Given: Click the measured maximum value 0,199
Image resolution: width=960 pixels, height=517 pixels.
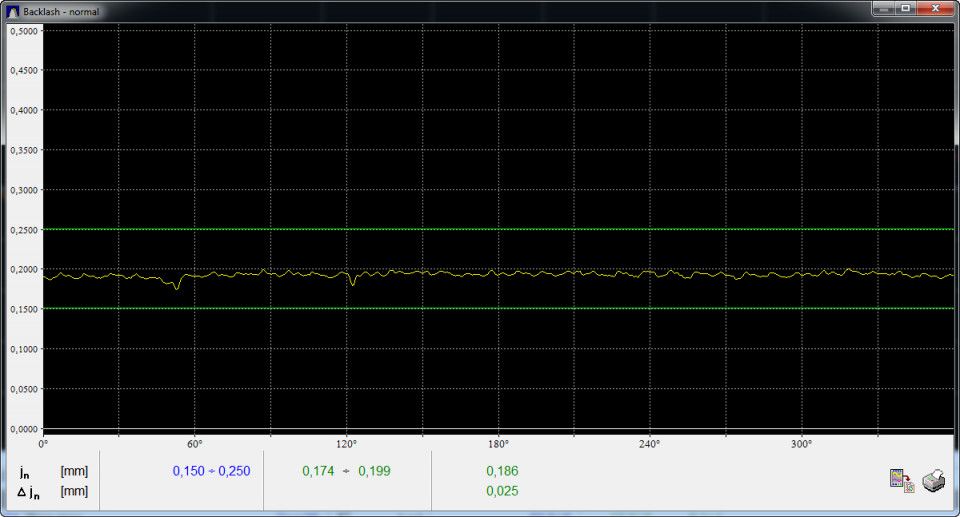Looking at the screenshot, I should (x=374, y=470).
